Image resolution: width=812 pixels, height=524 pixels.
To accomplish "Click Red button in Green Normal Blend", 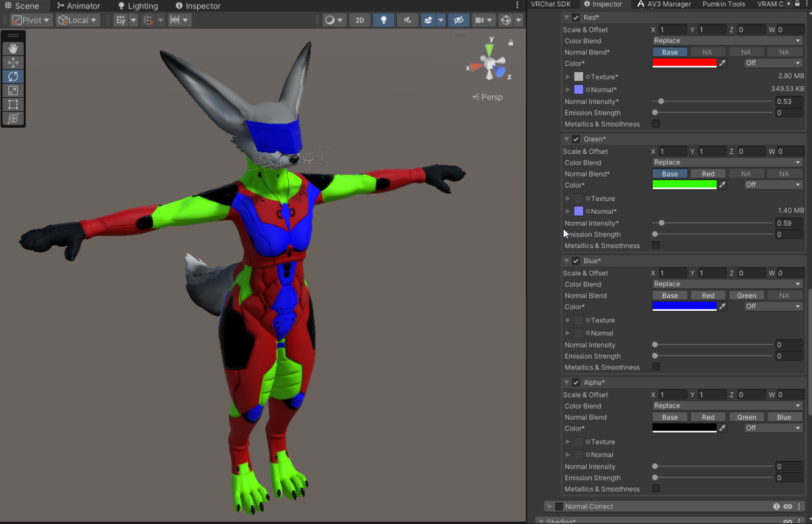I will click(x=708, y=174).
